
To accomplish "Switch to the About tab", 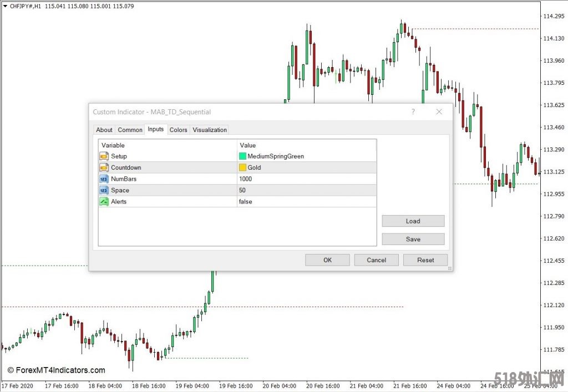I will (104, 130).
